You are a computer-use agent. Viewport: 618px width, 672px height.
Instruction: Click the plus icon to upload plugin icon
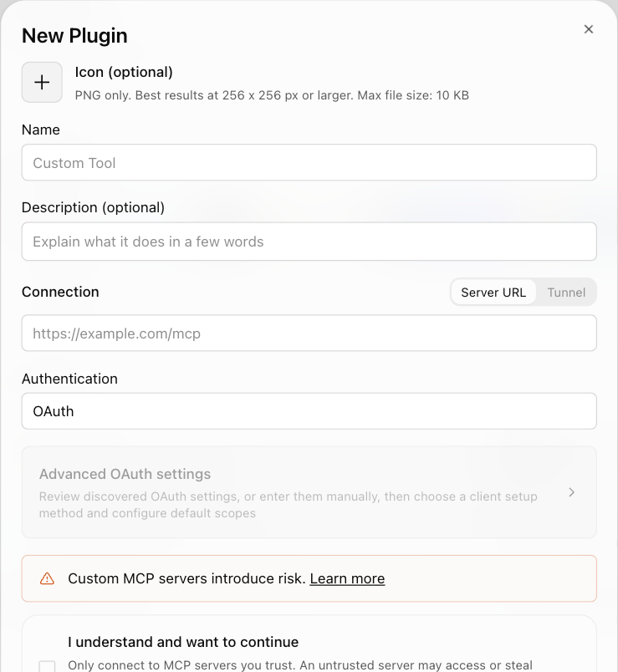pyautogui.click(x=42, y=82)
